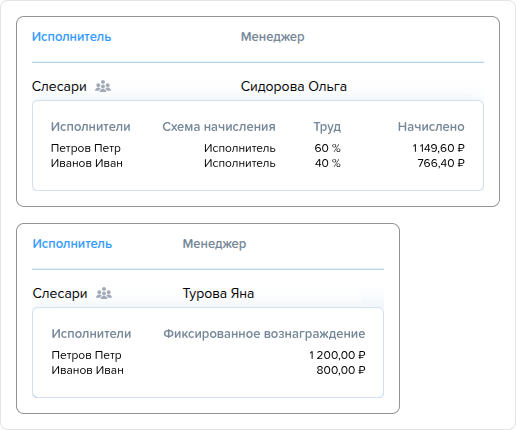
Task: Click the group icon next to Слесари in the lower card
Action: pos(104,294)
